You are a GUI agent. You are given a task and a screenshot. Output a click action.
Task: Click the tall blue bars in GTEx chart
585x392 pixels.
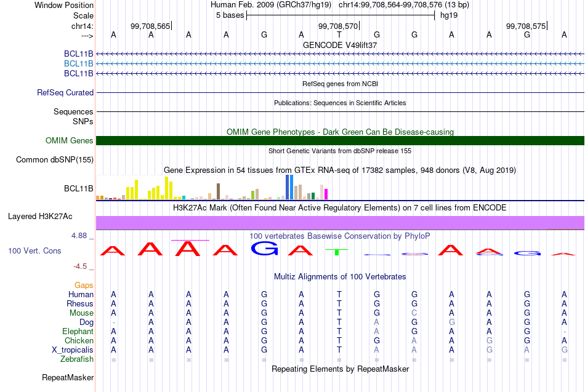(x=289, y=187)
